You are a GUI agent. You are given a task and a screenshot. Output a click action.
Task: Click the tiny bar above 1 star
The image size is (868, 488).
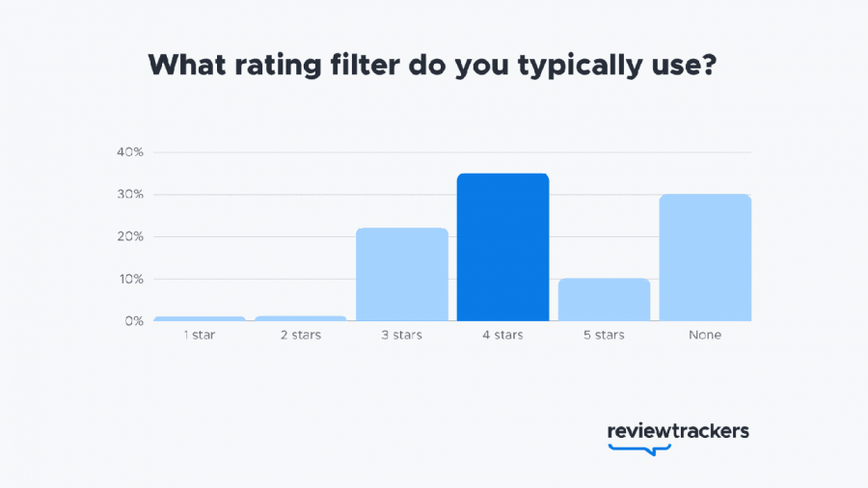[x=200, y=318]
